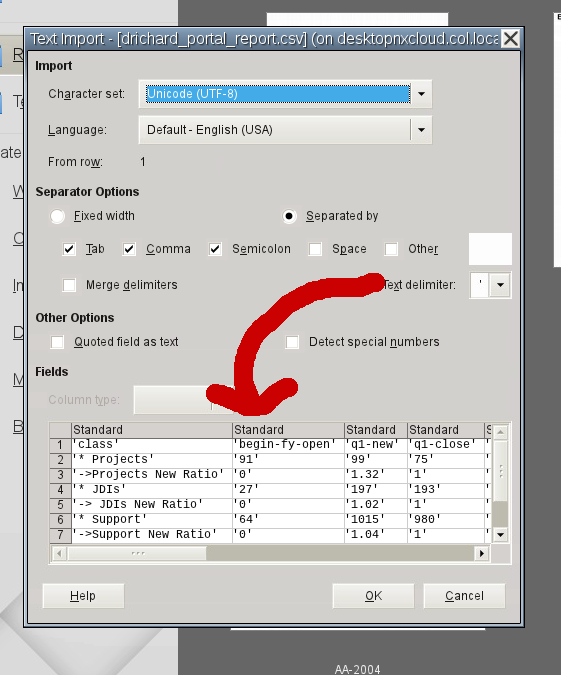
Task: Confirm import with the OK button
Action: click(373, 596)
